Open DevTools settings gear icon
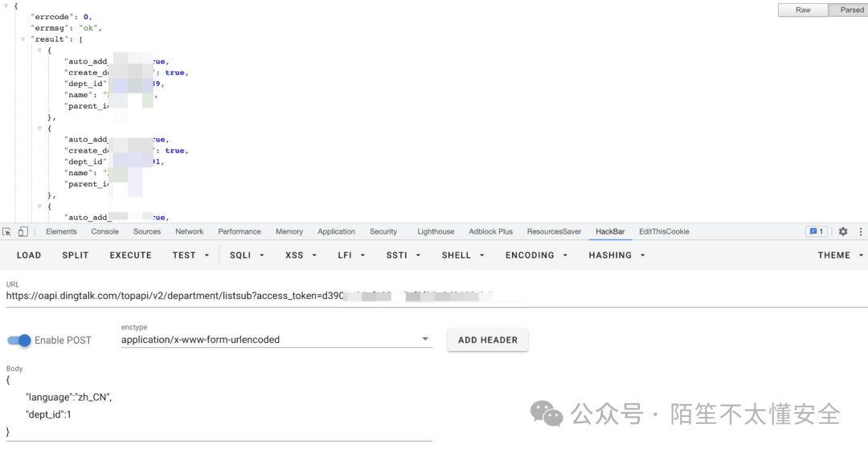This screenshot has width=868, height=449. (843, 231)
